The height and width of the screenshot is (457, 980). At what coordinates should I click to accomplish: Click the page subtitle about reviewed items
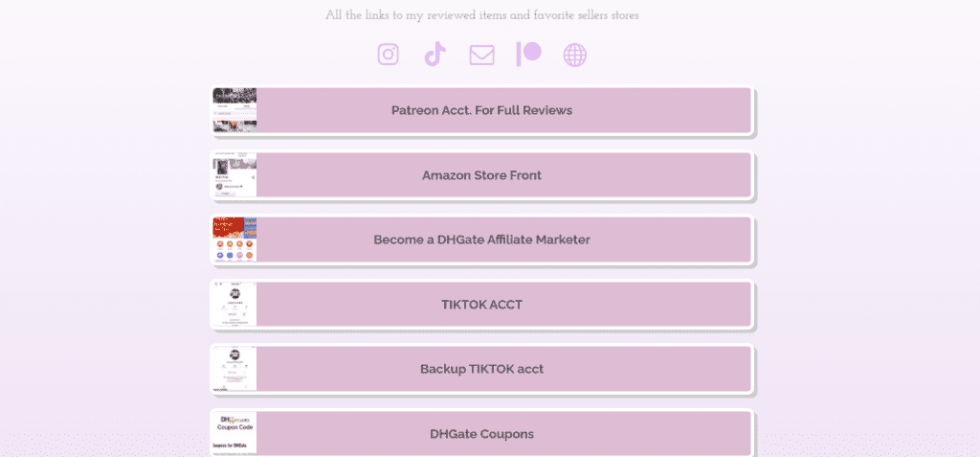point(482,15)
